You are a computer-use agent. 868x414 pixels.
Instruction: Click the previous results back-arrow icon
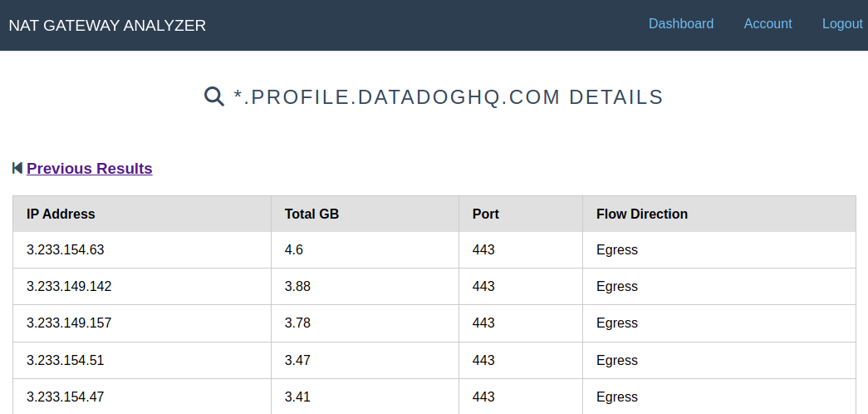17,168
